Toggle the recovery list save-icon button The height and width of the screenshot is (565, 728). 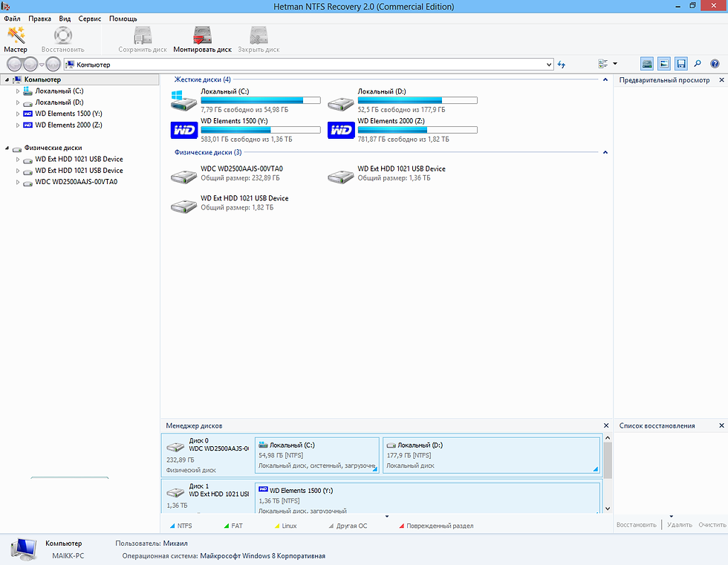click(x=681, y=64)
